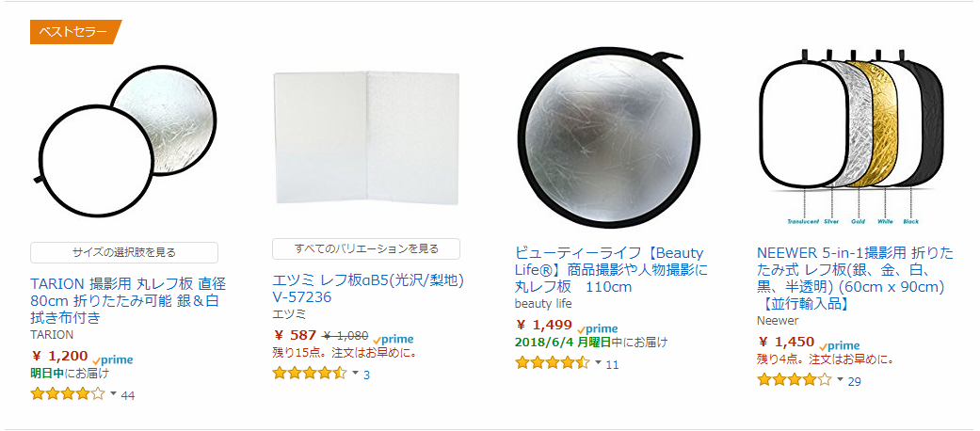
Task: Expand rating dropdown arrow next to 11 reviews
Action: click(598, 362)
